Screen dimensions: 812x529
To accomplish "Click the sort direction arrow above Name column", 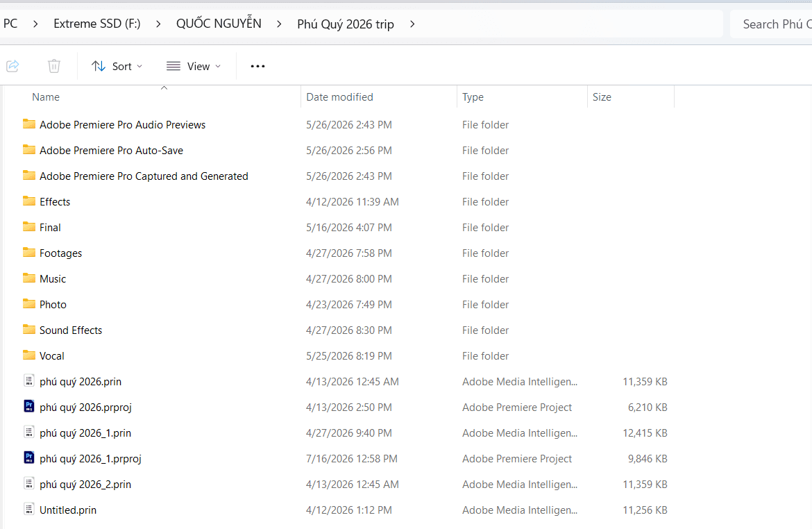I will click(x=164, y=88).
